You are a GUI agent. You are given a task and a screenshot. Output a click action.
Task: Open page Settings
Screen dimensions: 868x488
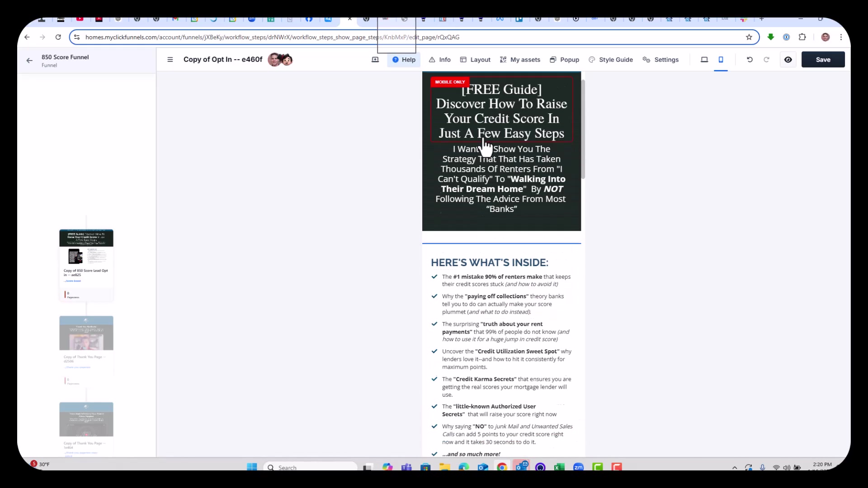tap(660, 60)
